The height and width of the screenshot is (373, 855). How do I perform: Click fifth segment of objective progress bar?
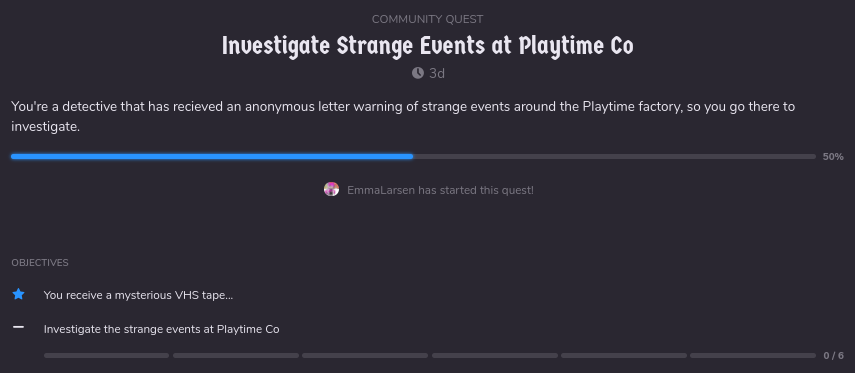624,356
